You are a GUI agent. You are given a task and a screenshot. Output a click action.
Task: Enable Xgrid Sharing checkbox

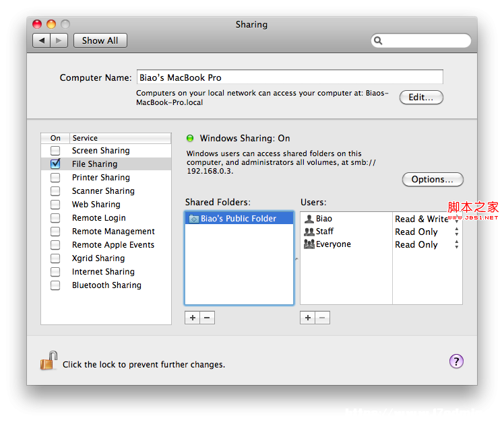pos(55,258)
